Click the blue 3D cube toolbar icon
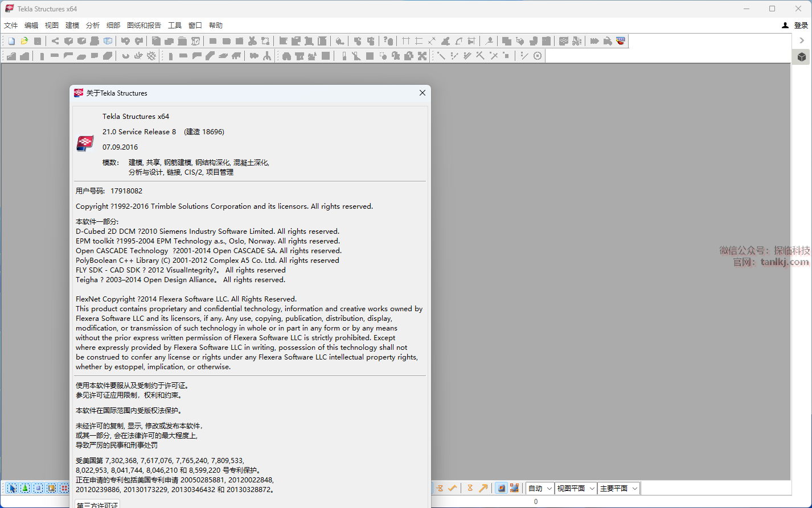 pos(108,41)
